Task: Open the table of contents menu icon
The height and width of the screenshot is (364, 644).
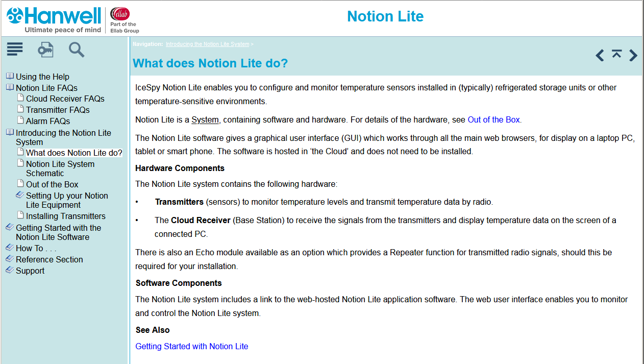Action: click(15, 50)
